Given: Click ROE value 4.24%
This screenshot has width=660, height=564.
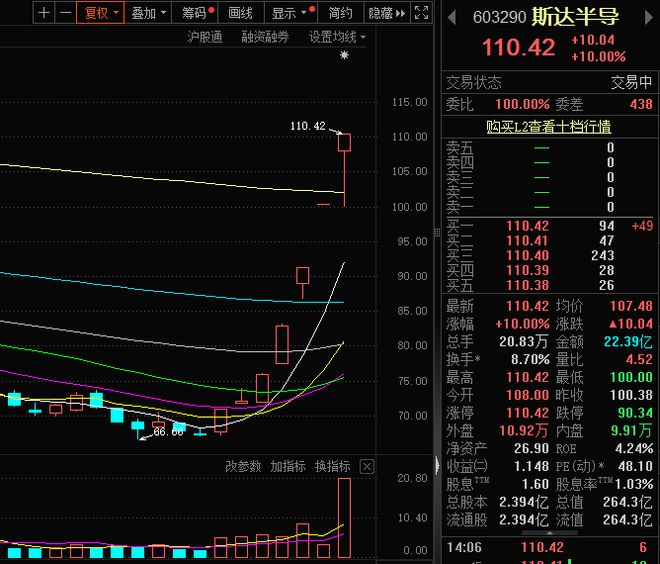Looking at the screenshot, I should 634,448.
